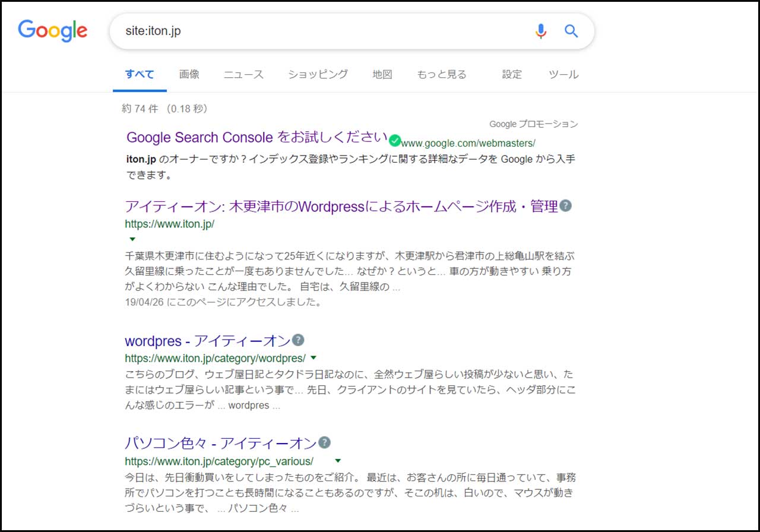Click green verified check next to Search Console
This screenshot has height=532, width=760.
tap(394, 141)
